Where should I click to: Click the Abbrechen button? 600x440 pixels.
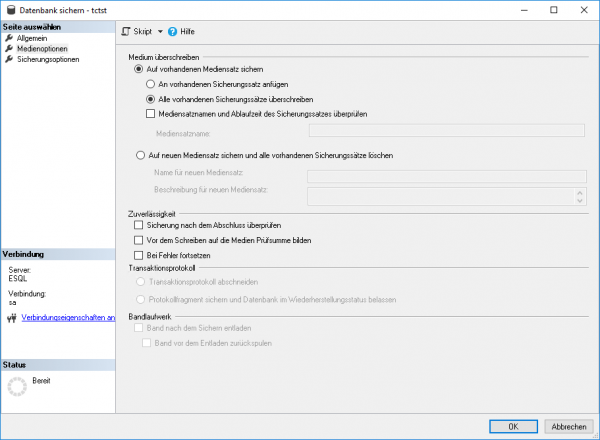[x=568, y=425]
